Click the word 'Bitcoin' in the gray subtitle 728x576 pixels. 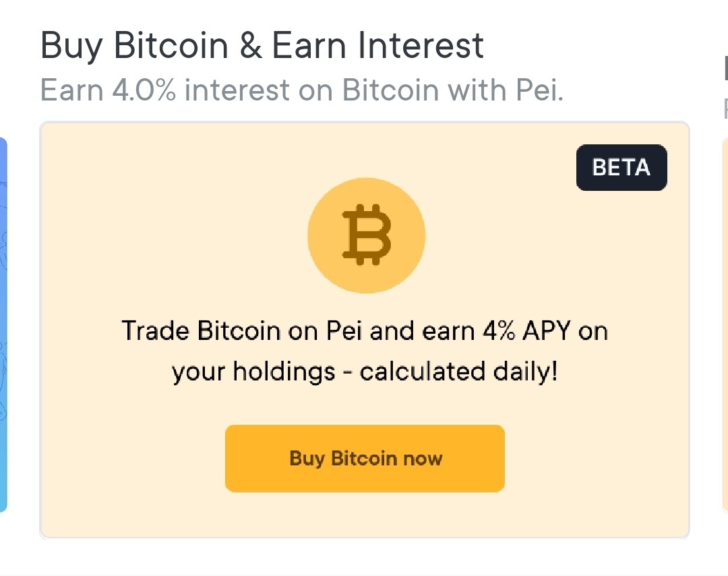[x=390, y=90]
